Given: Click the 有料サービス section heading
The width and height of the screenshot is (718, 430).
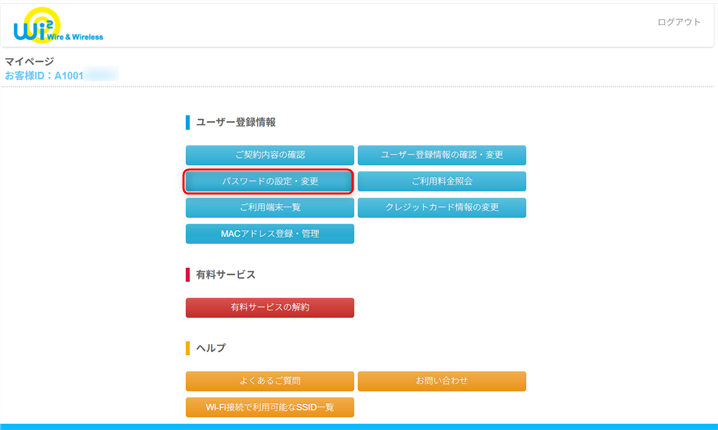Looking at the screenshot, I should [225, 274].
